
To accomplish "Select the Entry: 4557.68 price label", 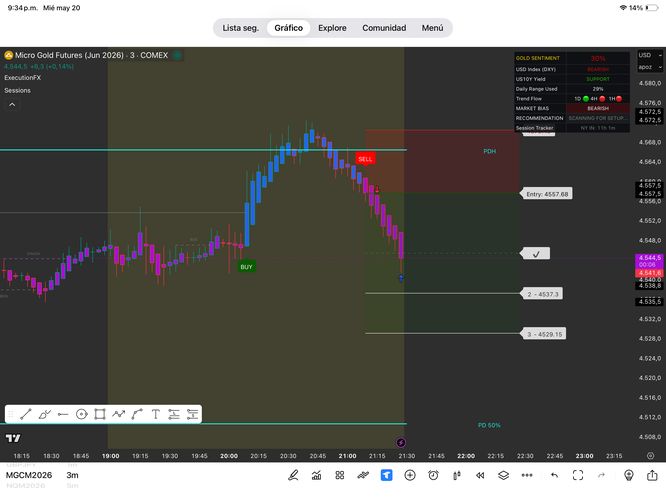I will pyautogui.click(x=547, y=194).
